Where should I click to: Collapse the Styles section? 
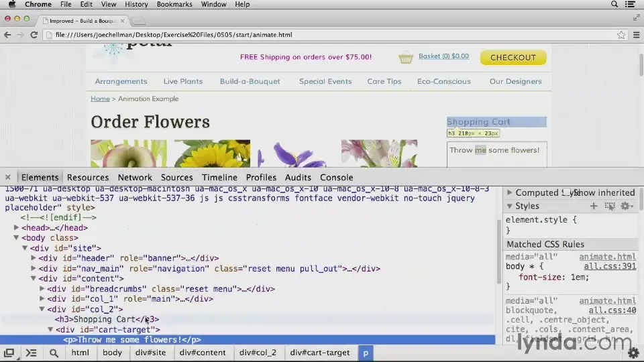point(509,206)
